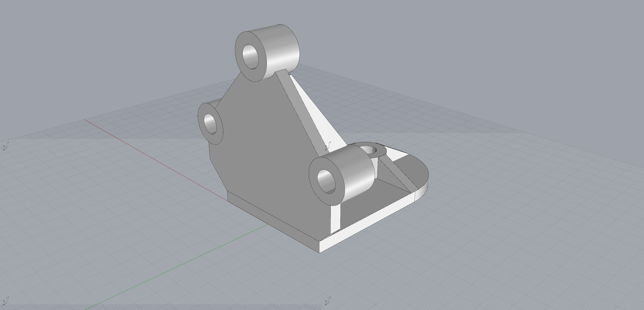Click inside the top boss hole

pyautogui.click(x=251, y=56)
